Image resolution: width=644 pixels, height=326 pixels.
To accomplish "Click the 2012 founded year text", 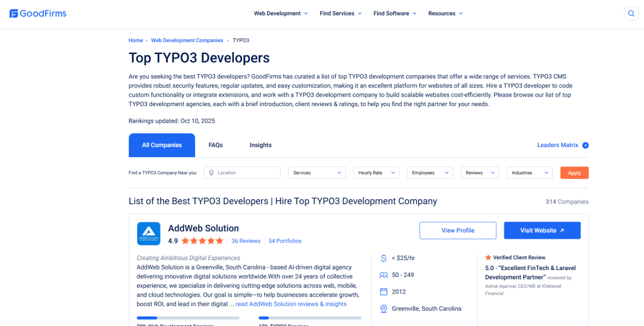I will pos(399,292).
